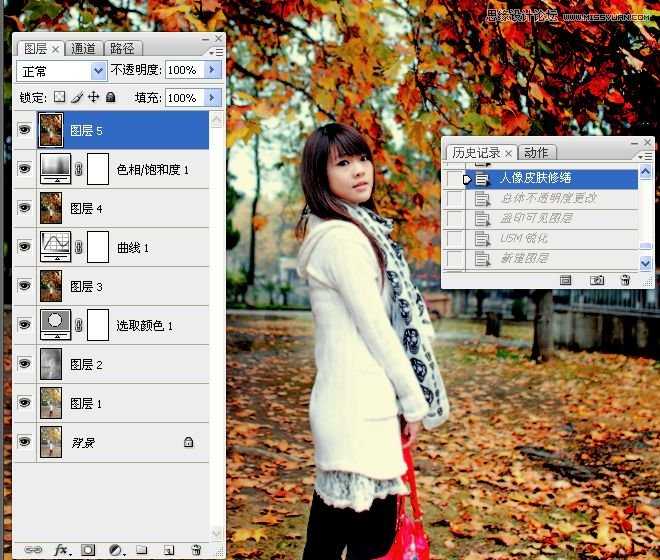Click the Layers panel scroll up arrow
Screen dimensions: 660x560
click(x=216, y=120)
